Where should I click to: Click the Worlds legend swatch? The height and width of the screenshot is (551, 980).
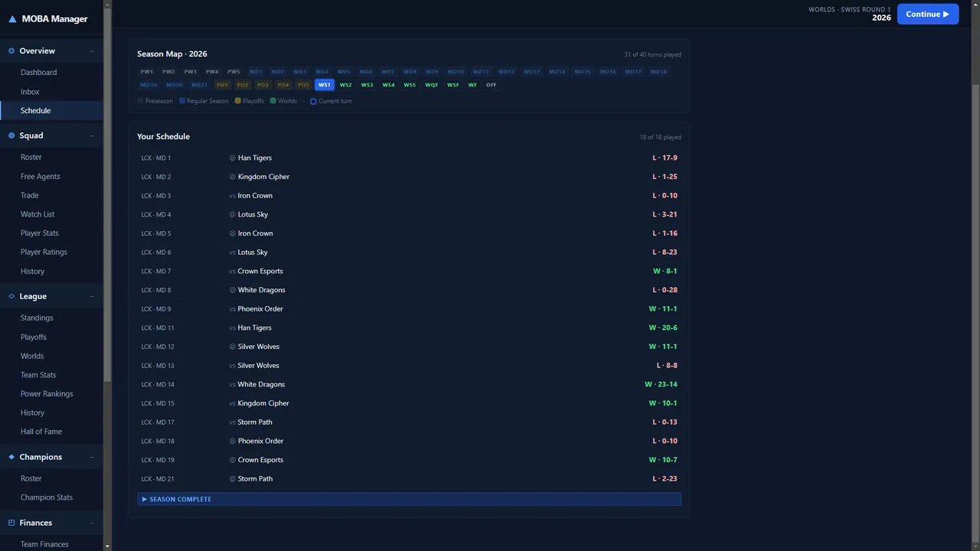[x=273, y=101]
